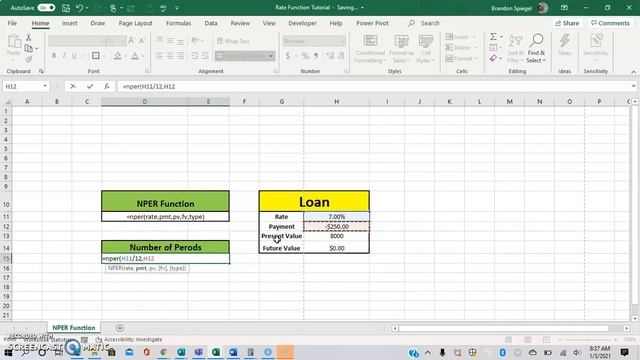640x360 pixels.
Task: Click the Fill Color bucket
Action: point(118,56)
